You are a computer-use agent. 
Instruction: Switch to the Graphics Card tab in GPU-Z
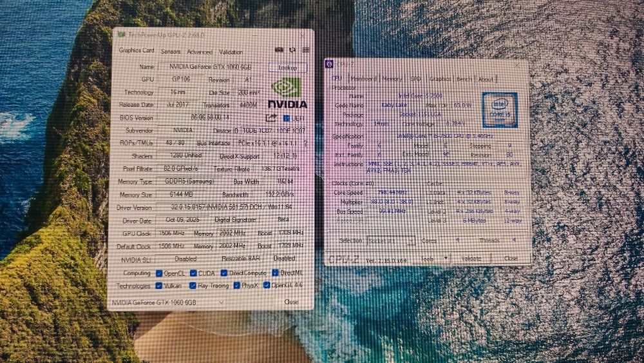pyautogui.click(x=137, y=50)
